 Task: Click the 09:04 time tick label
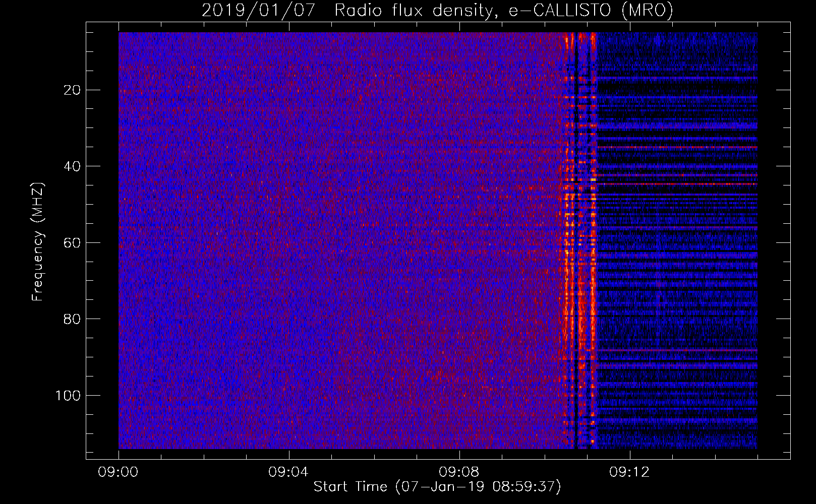point(288,472)
